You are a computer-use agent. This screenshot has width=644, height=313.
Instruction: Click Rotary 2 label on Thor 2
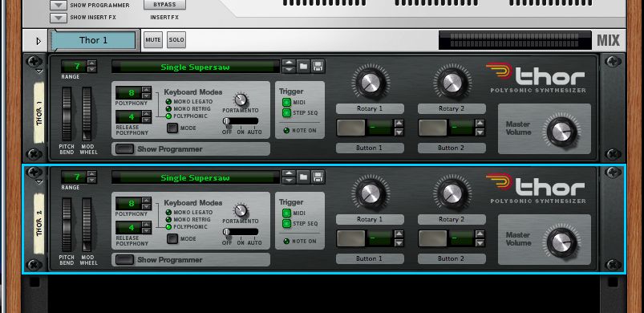coord(452,219)
